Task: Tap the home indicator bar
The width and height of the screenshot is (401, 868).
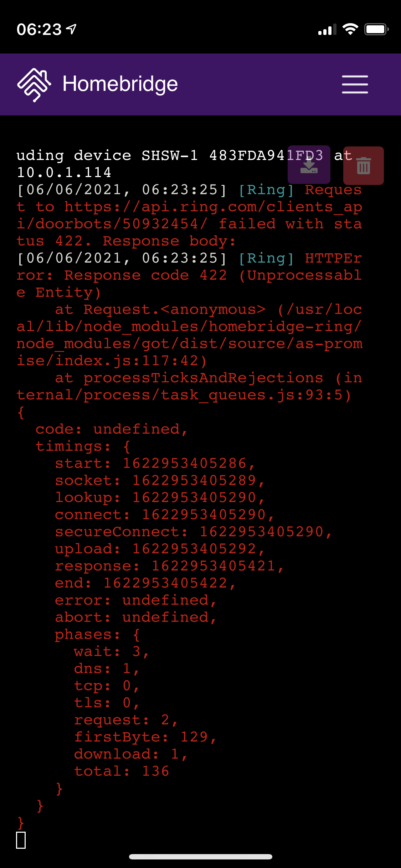Action: click(200, 857)
